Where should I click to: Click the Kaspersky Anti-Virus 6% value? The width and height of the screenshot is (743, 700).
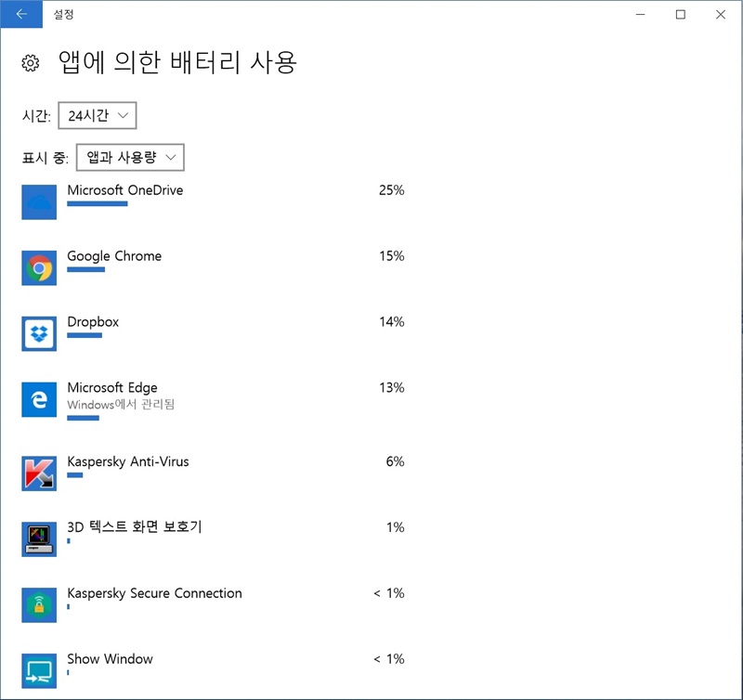coord(396,461)
